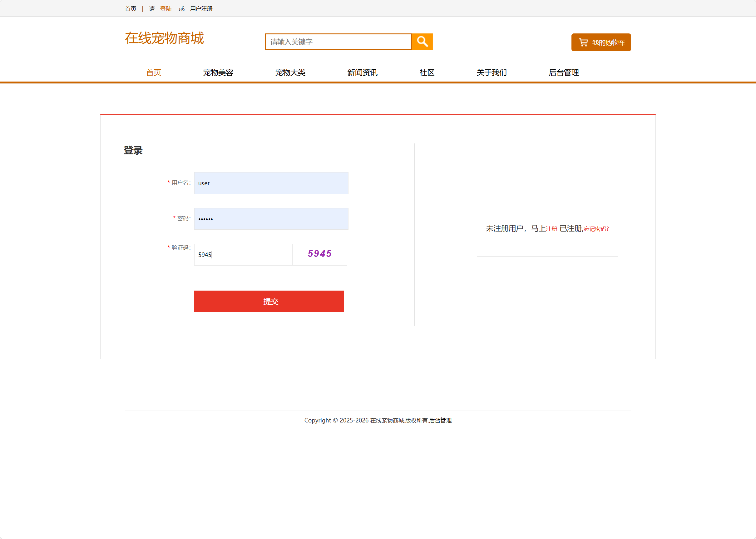Select the password input field

tap(271, 218)
